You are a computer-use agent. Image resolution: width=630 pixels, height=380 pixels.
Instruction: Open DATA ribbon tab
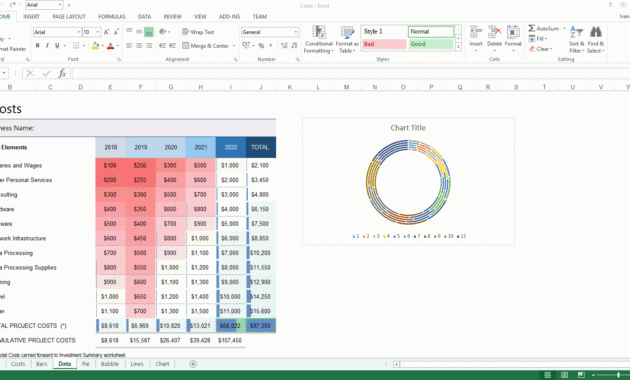pyautogui.click(x=144, y=16)
